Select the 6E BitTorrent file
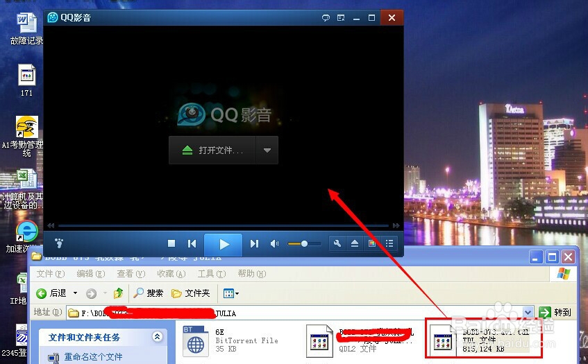Viewport: 588px width, 364px height. 231,341
